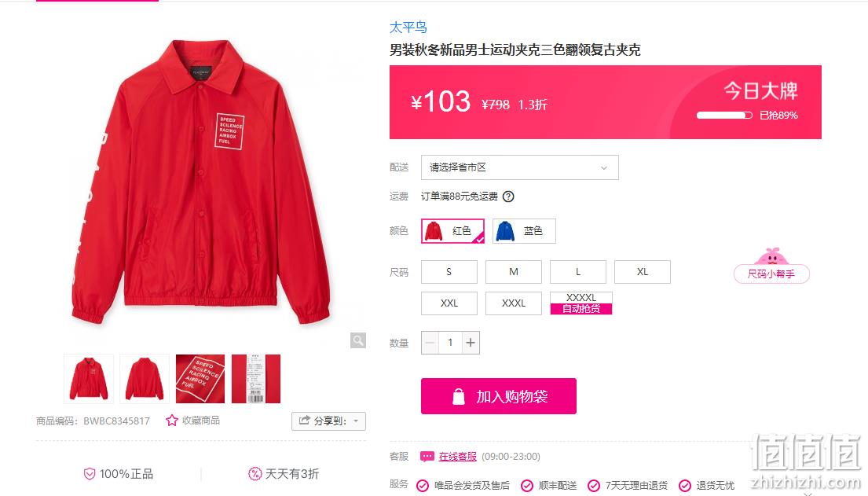This screenshot has width=868, height=496.
Task: Choose size M
Action: (x=514, y=272)
